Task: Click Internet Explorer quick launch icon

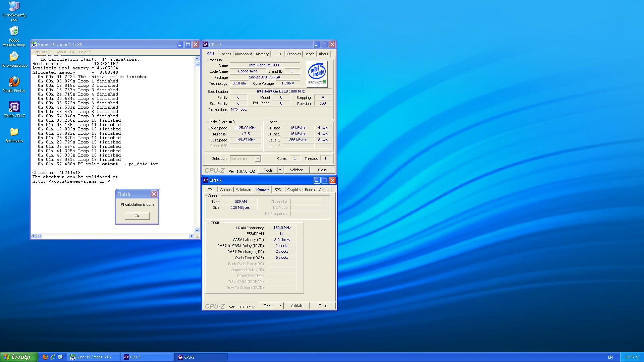Action: click(53, 357)
